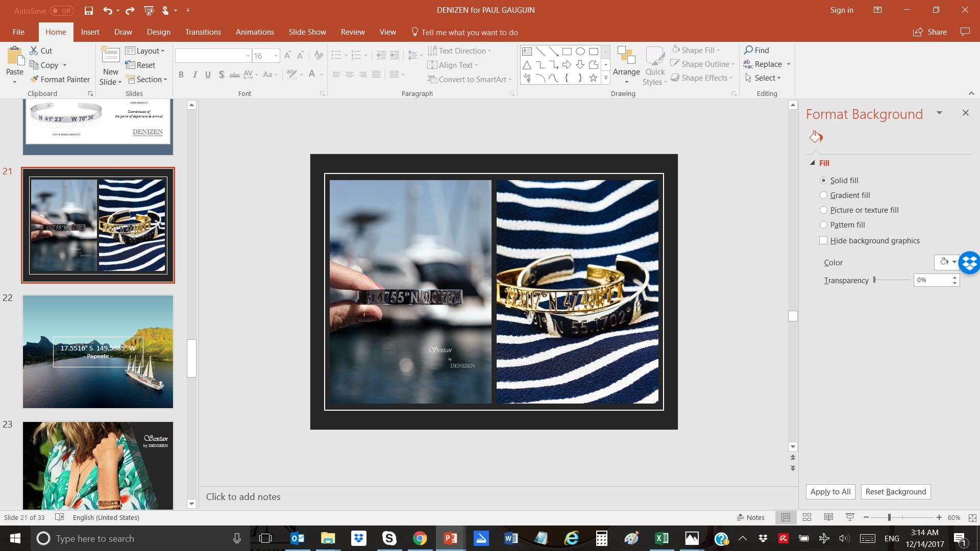Switch to the Transitions tab
The image size is (980, 551).
click(203, 32)
